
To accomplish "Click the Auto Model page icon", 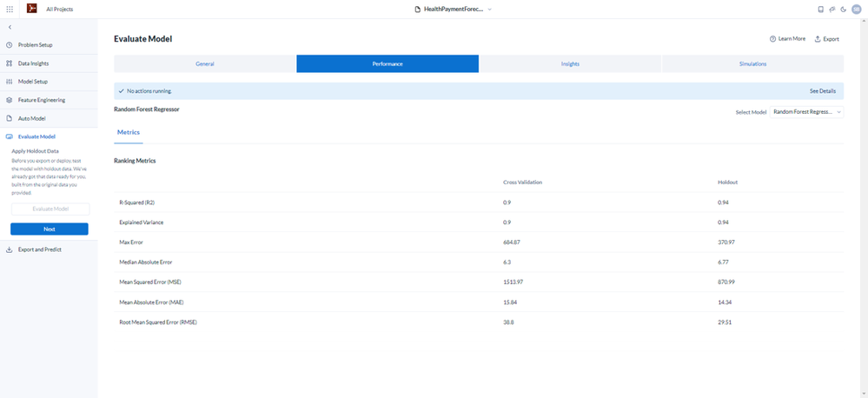I will coord(10,118).
